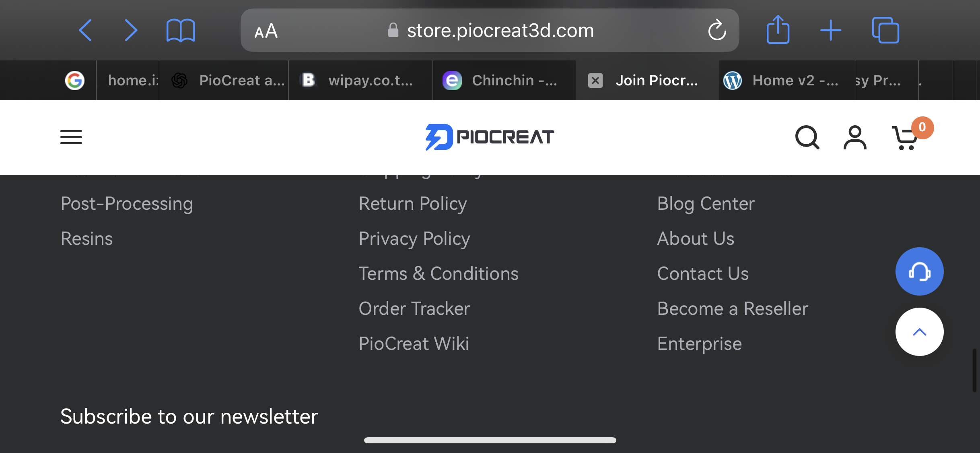Viewport: 980px width, 453px height.
Task: Open a new tab with plus icon
Action: (831, 30)
